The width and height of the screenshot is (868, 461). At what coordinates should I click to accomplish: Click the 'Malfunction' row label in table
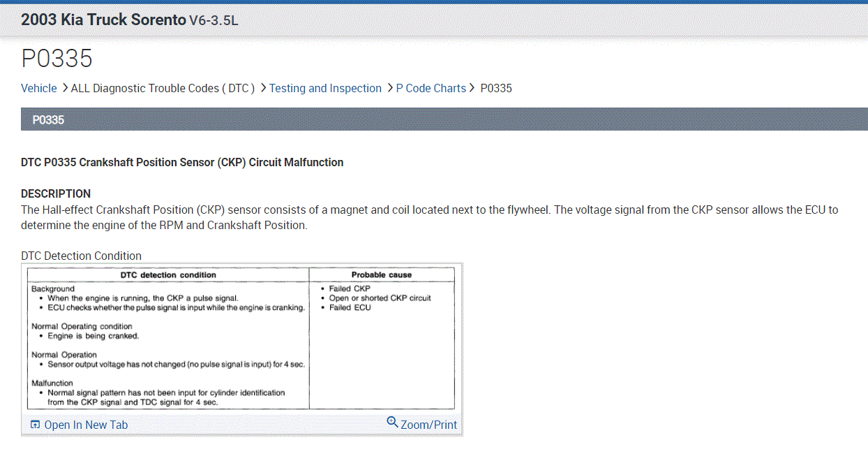click(x=52, y=383)
